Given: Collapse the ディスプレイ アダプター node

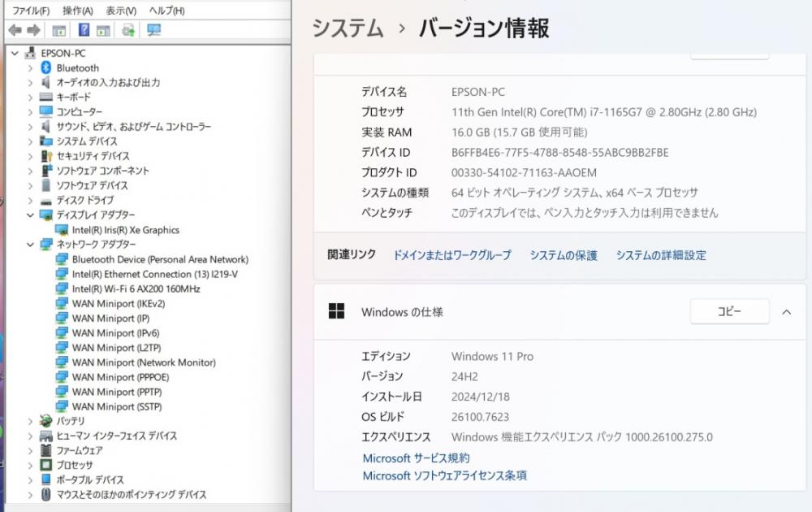Looking at the screenshot, I should [30, 215].
